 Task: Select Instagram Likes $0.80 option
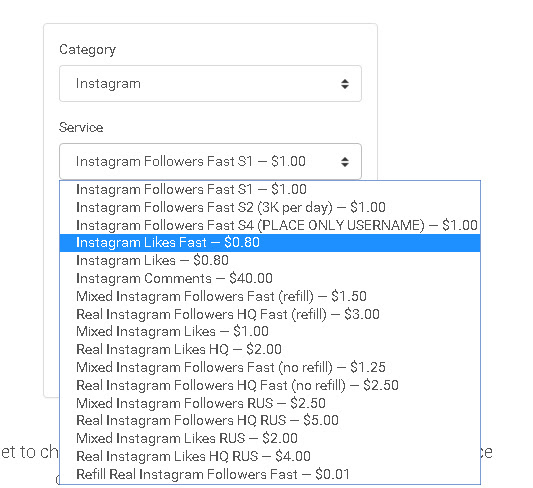tap(270, 261)
